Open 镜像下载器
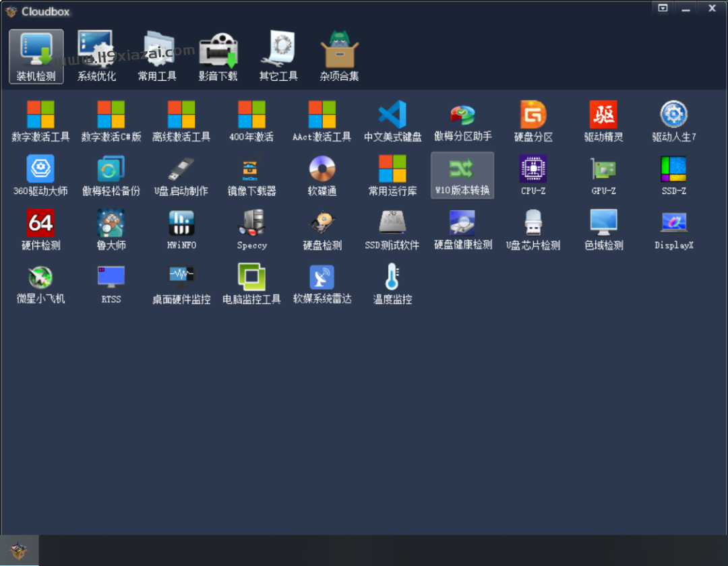Image resolution: width=728 pixels, height=566 pixels. click(251, 175)
